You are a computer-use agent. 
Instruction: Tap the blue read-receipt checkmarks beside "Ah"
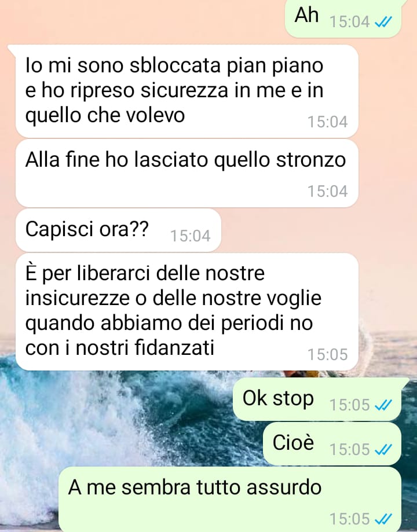[x=383, y=23]
